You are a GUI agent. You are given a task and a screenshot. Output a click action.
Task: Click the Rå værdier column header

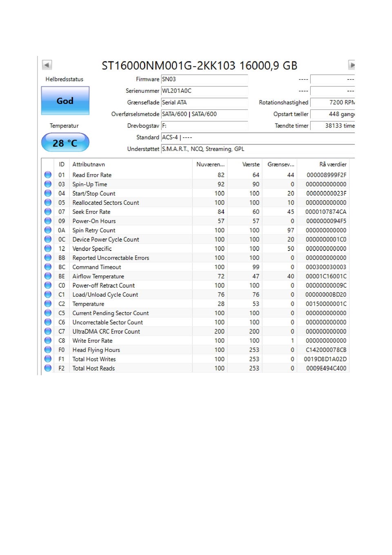tap(323, 164)
